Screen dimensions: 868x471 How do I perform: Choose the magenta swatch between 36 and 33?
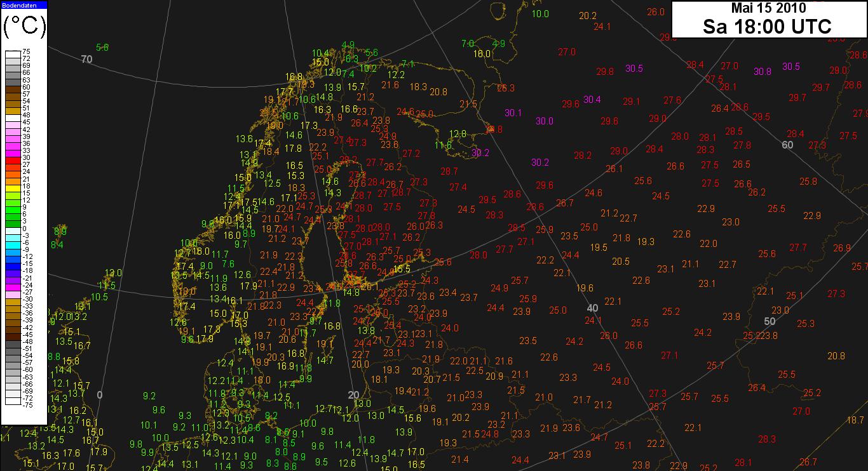point(13,145)
